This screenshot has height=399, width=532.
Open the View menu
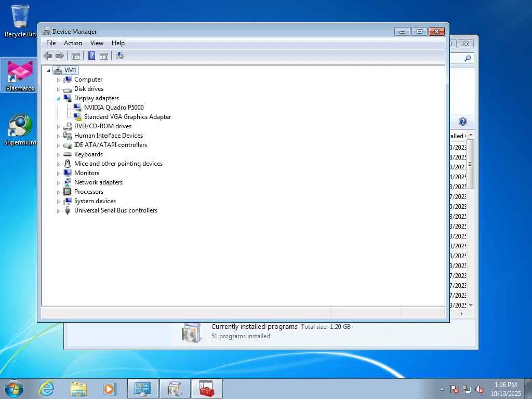coord(97,43)
